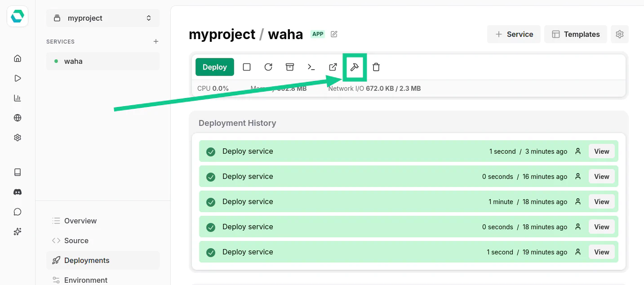Expand the myproject project selector dropdown
This screenshot has height=285, width=644.
click(103, 18)
